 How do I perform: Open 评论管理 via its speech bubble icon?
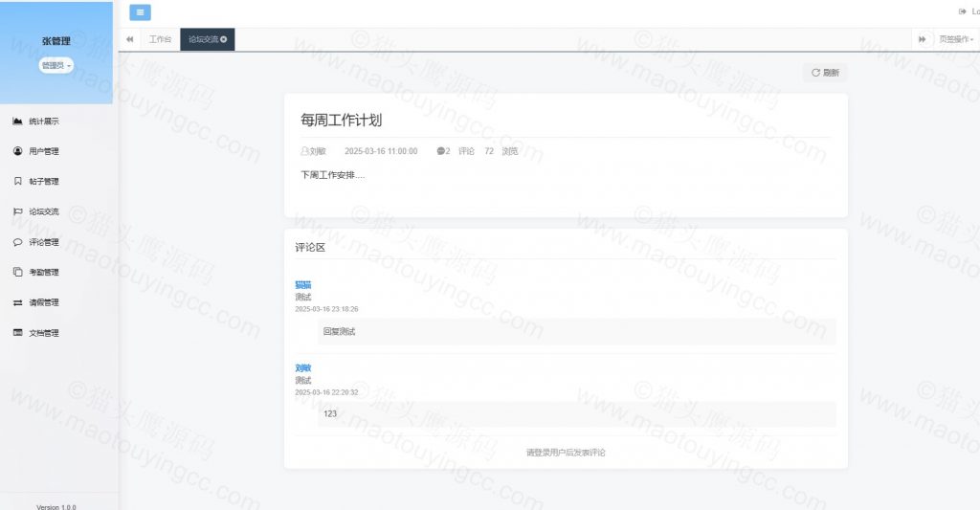(x=17, y=242)
